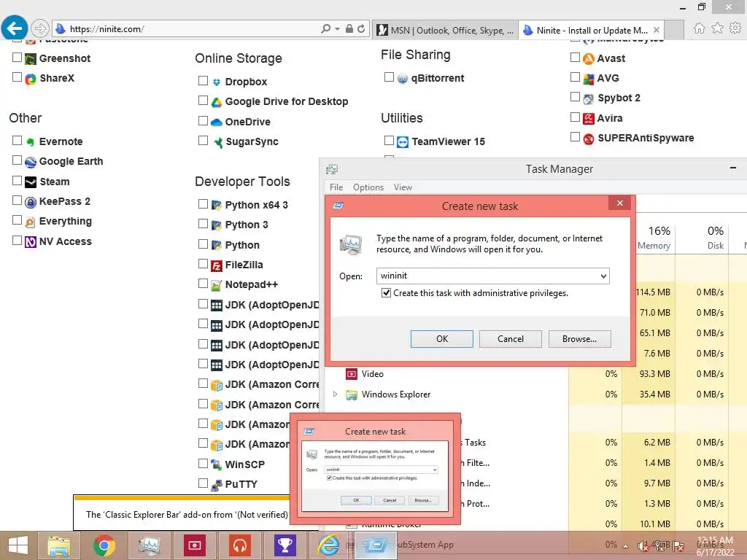
Task: Click the Avira logo icon
Action: click(x=589, y=118)
